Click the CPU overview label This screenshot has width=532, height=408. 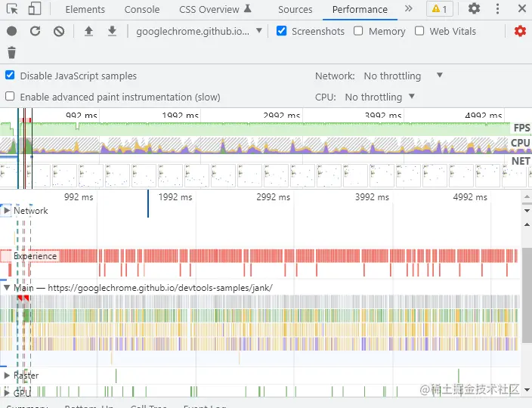pos(520,143)
